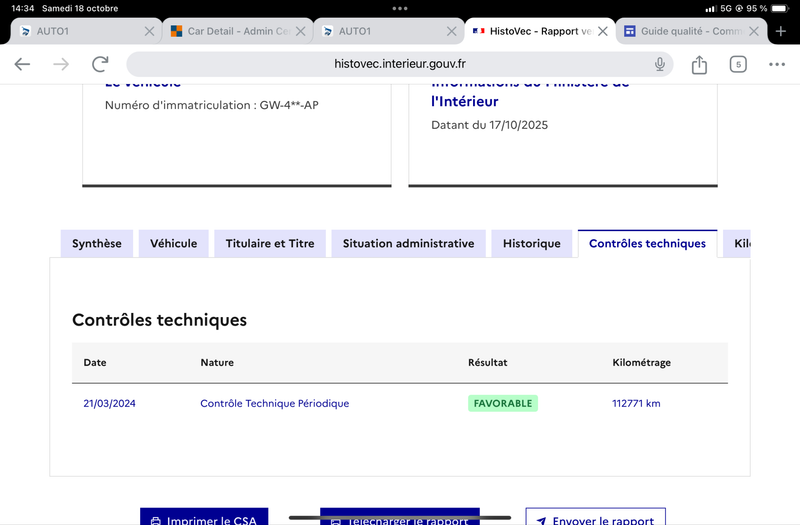Open the Safari share sheet icon
The width and height of the screenshot is (800, 525).
click(x=699, y=65)
